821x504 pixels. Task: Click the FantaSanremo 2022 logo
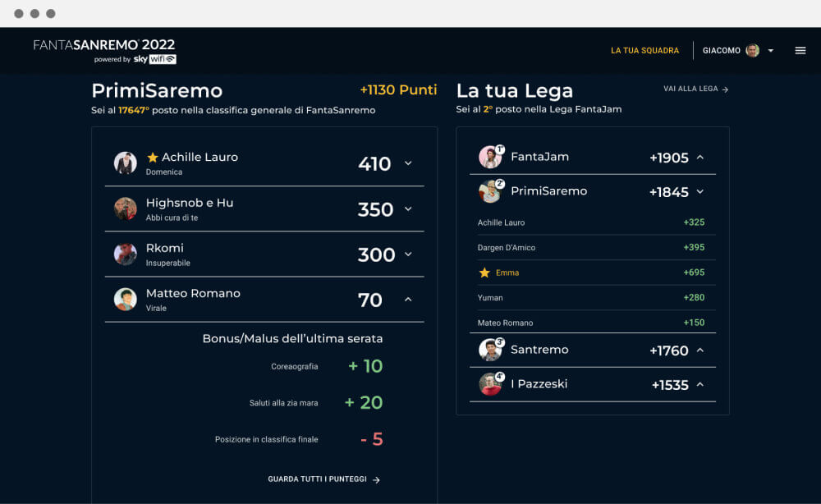coord(104,51)
